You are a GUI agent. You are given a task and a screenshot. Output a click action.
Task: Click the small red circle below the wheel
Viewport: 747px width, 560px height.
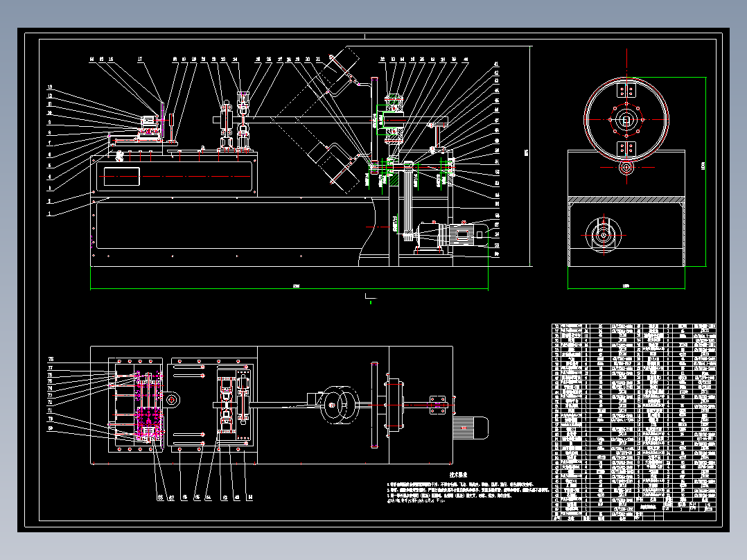626,167
